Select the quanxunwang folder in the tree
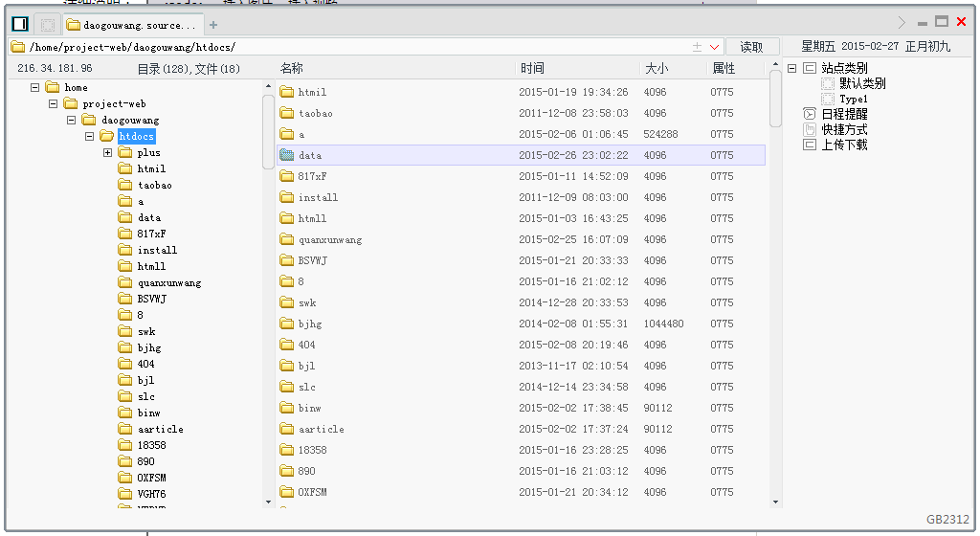980x536 pixels. [x=169, y=282]
